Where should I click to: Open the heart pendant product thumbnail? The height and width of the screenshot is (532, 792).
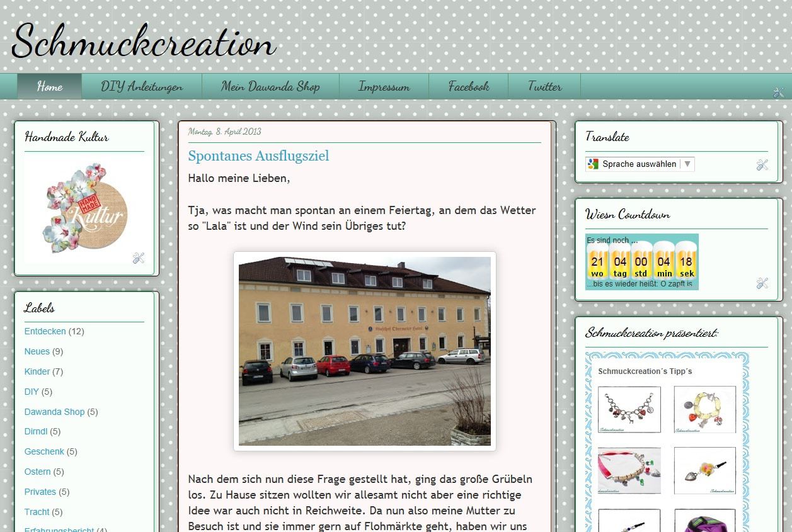[705, 470]
